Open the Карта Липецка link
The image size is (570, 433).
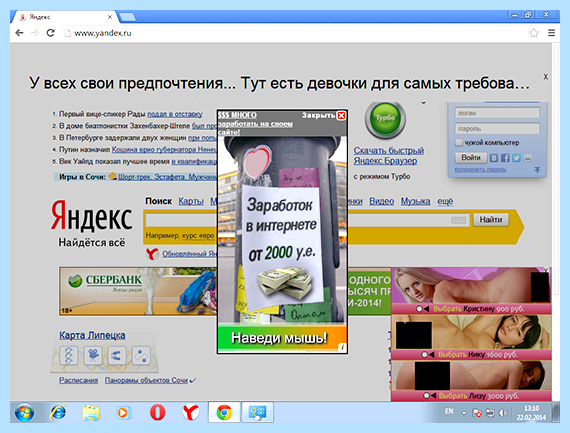(x=92, y=335)
